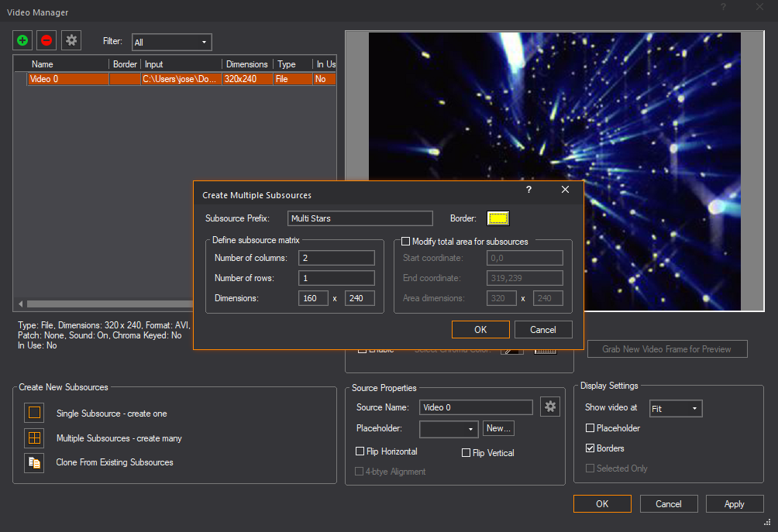This screenshot has width=778, height=532.
Task: Click the green add video source icon
Action: coord(22,40)
